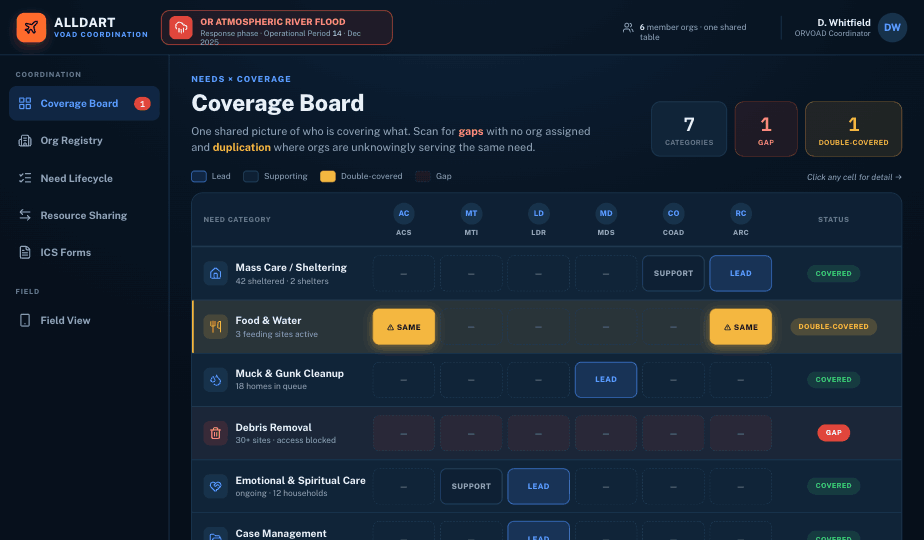Image resolution: width=924 pixels, height=540 pixels.
Task: Click the Mass Care house icon
Action: pyautogui.click(x=216, y=274)
